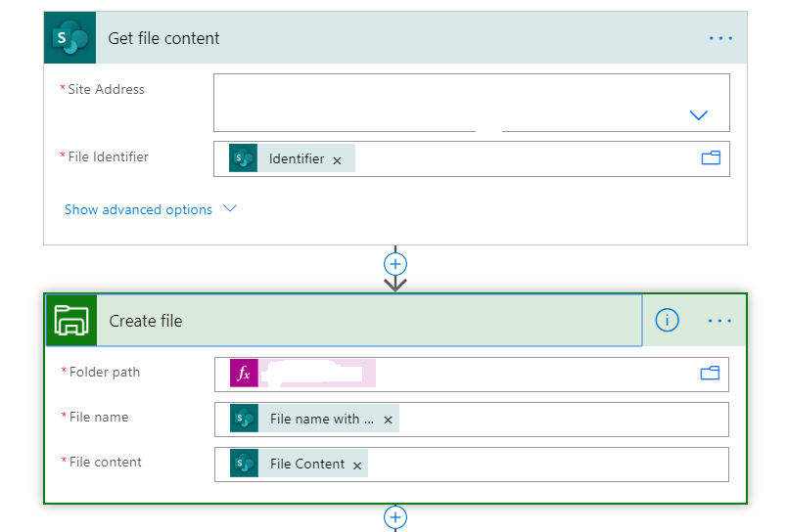Add a new step below Create file

click(x=395, y=516)
